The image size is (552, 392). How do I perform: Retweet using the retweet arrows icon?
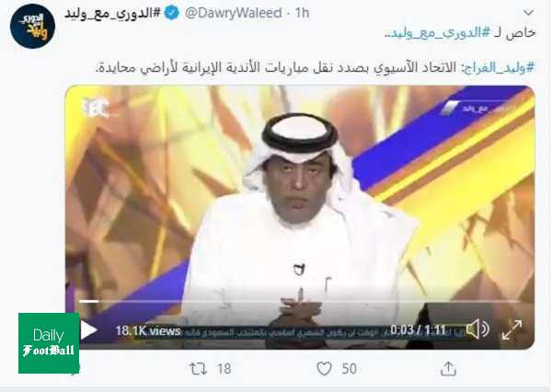[198, 369]
